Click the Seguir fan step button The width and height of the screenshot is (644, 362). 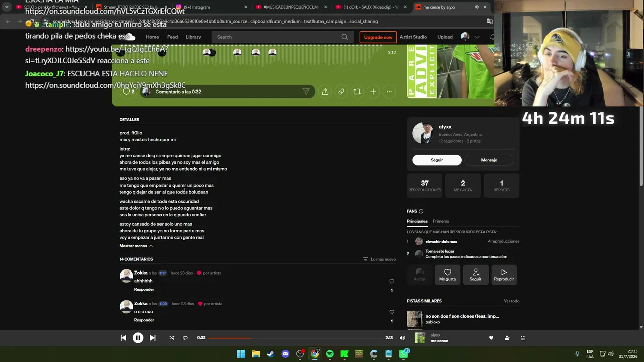pyautogui.click(x=475, y=275)
